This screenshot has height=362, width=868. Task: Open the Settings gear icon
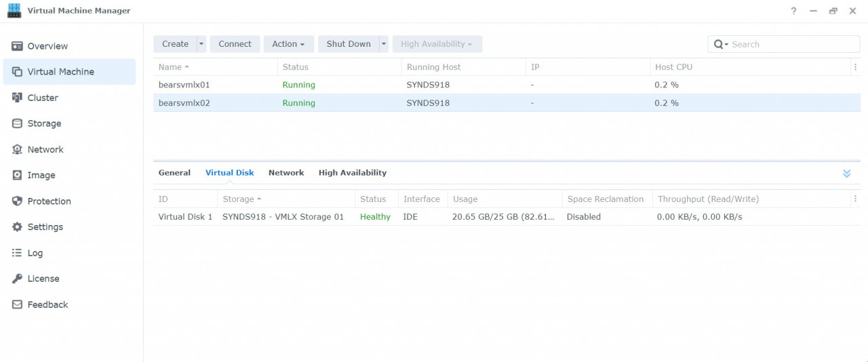click(x=17, y=227)
